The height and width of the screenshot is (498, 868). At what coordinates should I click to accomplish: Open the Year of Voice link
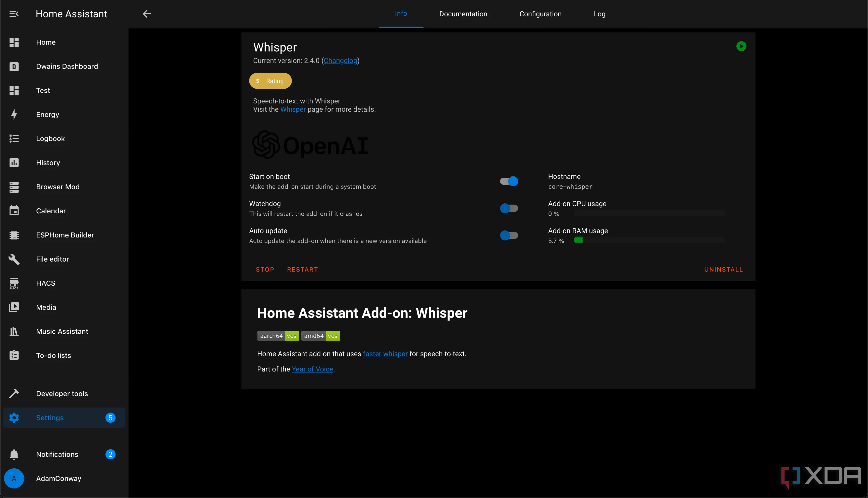tap(312, 369)
